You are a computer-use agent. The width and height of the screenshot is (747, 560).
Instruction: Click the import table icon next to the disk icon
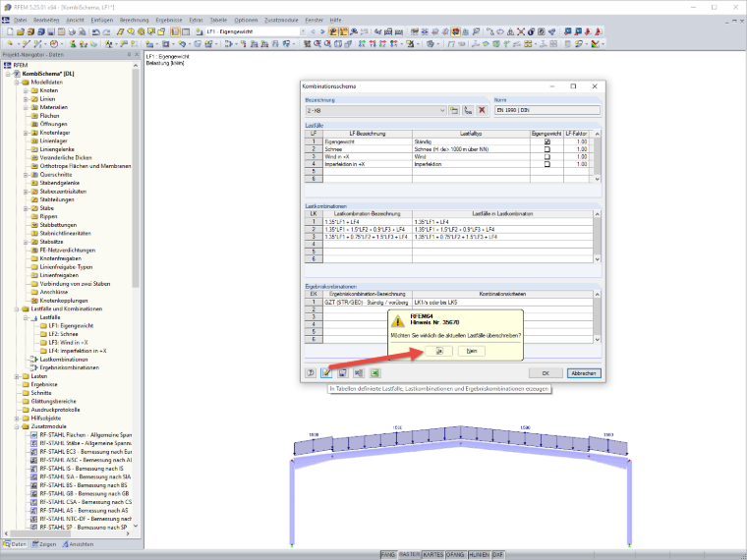click(x=359, y=373)
